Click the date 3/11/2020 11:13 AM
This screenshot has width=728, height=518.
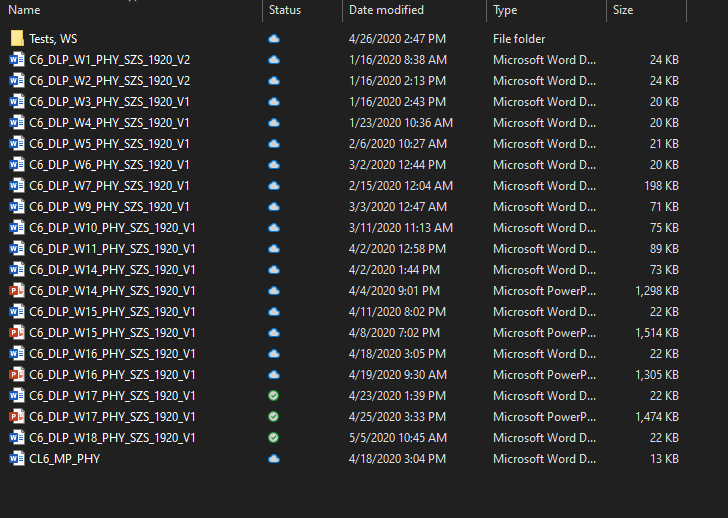[x=401, y=227]
